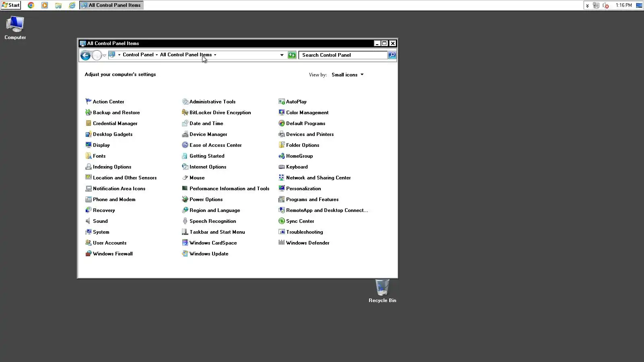Open the address bar history dropdown
644x362 pixels.
click(282, 55)
